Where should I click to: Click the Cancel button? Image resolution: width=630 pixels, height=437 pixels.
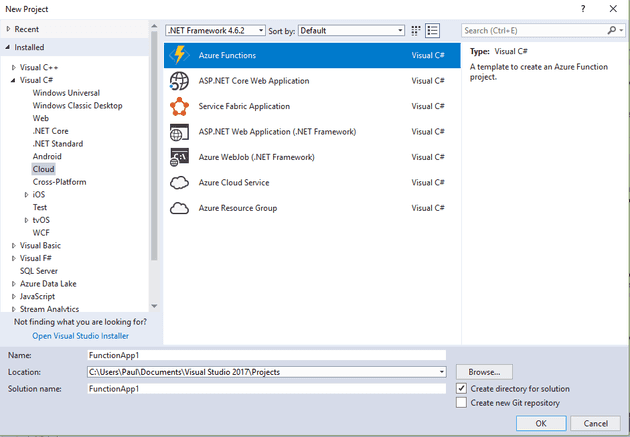coord(595,423)
